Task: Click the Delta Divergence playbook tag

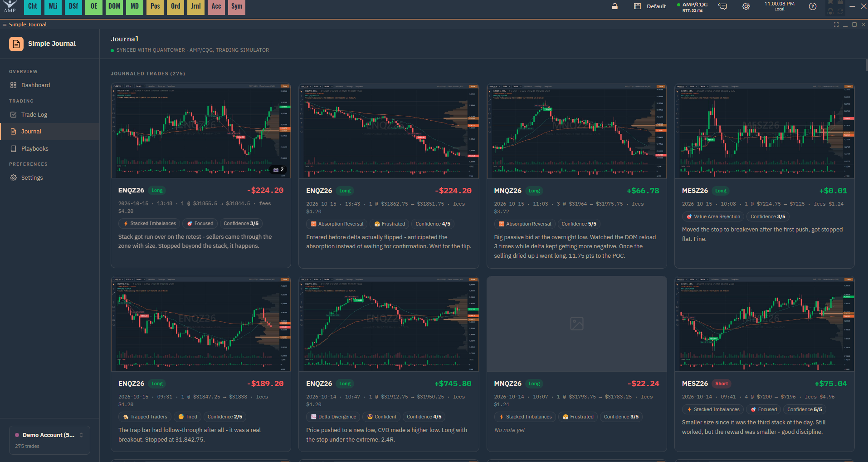Action: (333, 417)
